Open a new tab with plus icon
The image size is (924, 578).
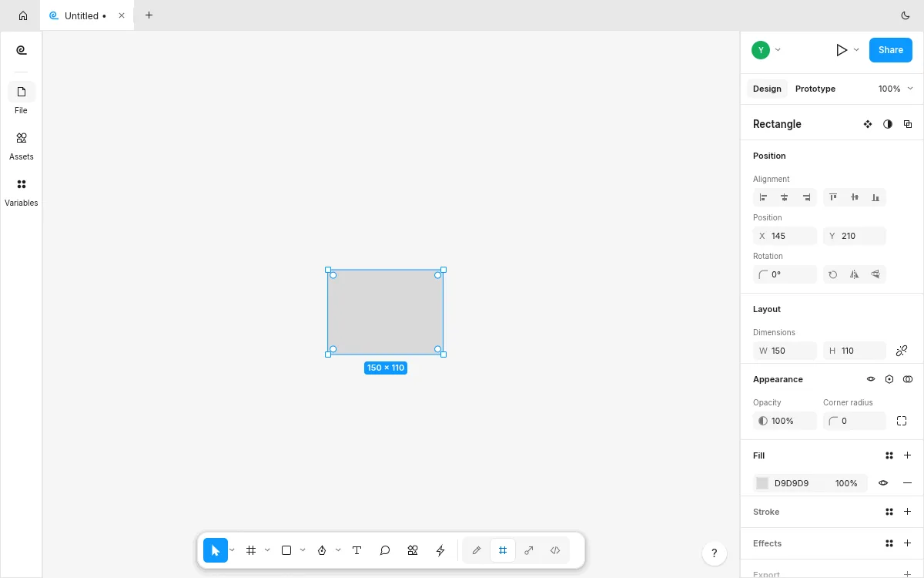point(149,15)
